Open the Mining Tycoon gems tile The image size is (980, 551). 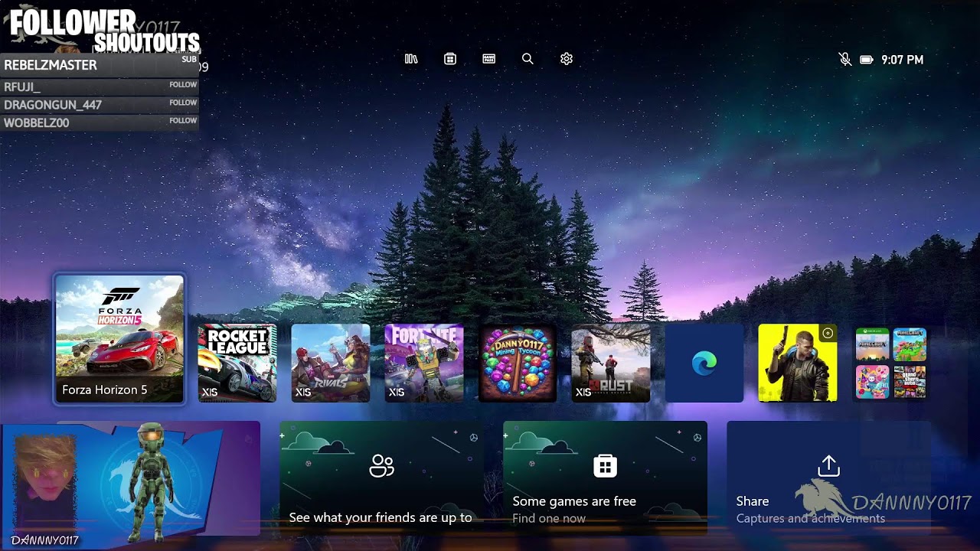pyautogui.click(x=518, y=363)
